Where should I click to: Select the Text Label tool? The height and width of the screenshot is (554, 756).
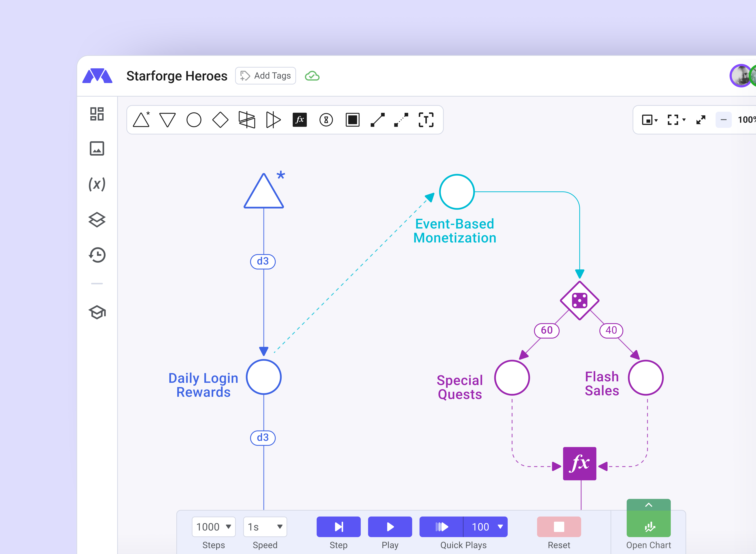426,120
